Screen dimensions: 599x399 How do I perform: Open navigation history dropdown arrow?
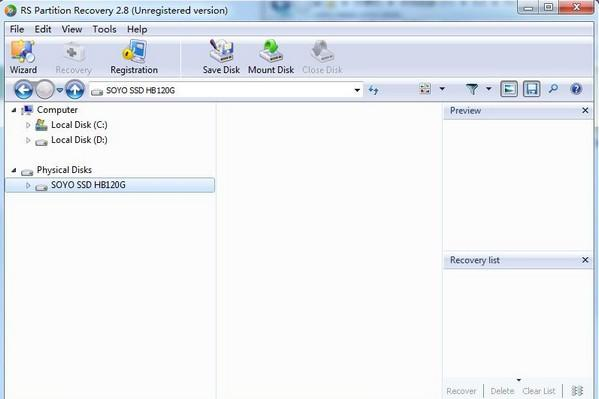click(60, 90)
